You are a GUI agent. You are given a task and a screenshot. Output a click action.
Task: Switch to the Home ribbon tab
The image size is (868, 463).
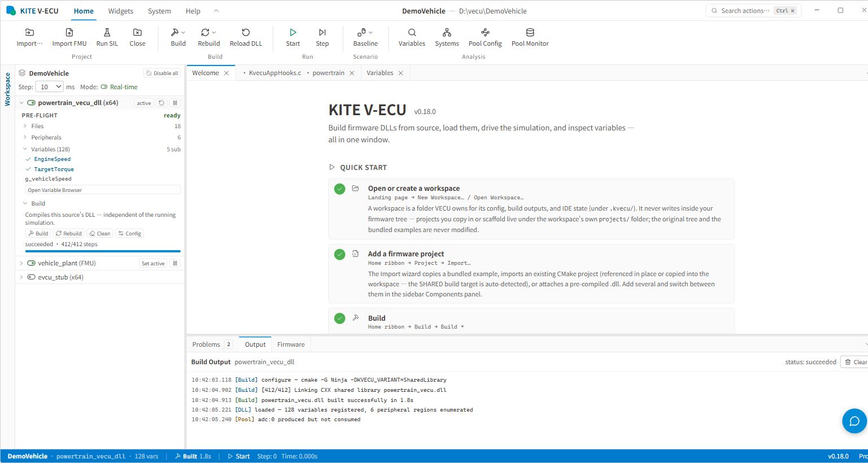pos(84,11)
